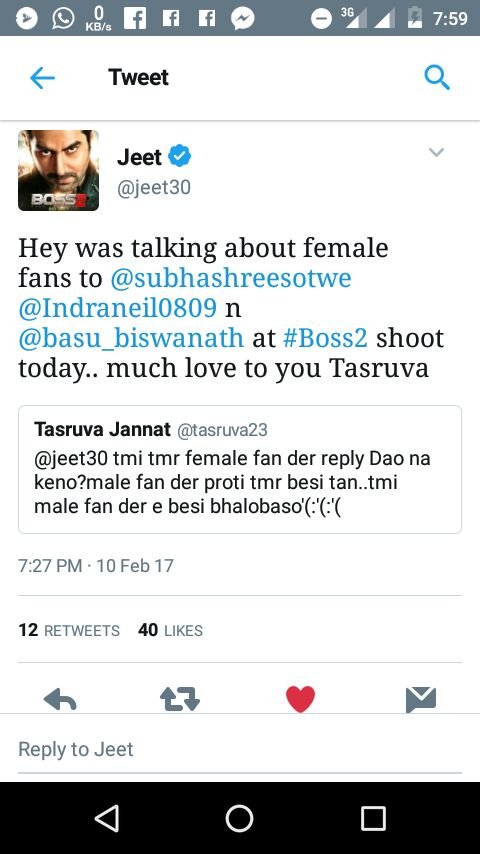Screen dimensions: 480x854
Task: Open @basu_biswanath mention link
Action: click(x=131, y=338)
